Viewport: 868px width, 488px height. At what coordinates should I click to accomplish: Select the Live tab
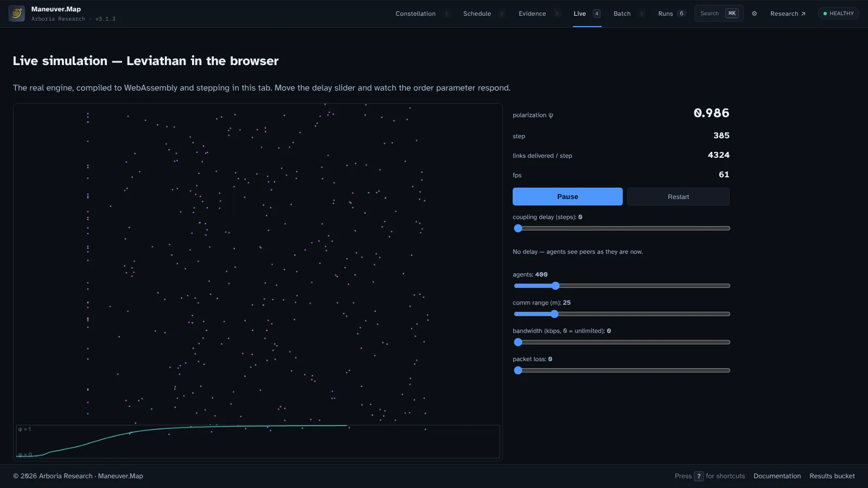587,14
